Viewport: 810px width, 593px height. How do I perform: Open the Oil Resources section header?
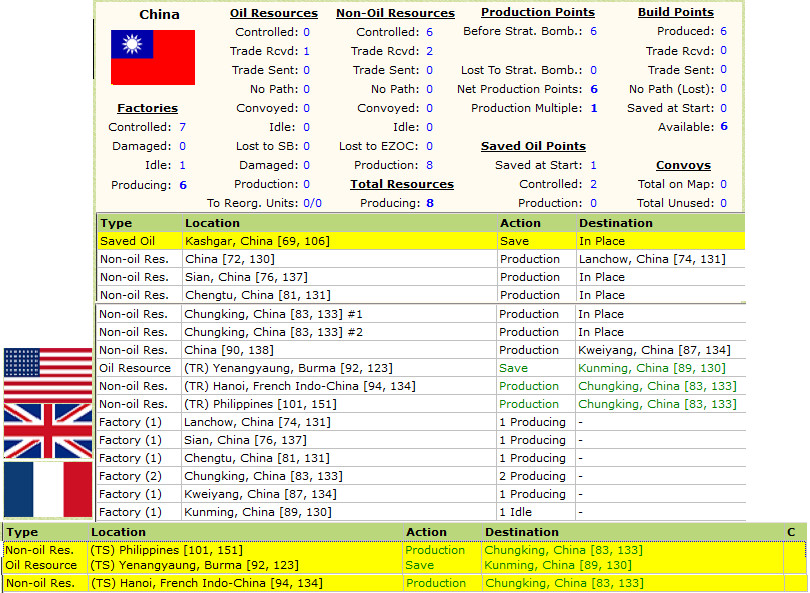273,13
